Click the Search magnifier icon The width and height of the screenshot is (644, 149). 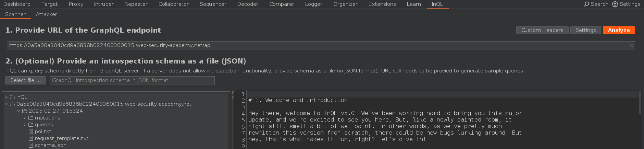point(586,4)
